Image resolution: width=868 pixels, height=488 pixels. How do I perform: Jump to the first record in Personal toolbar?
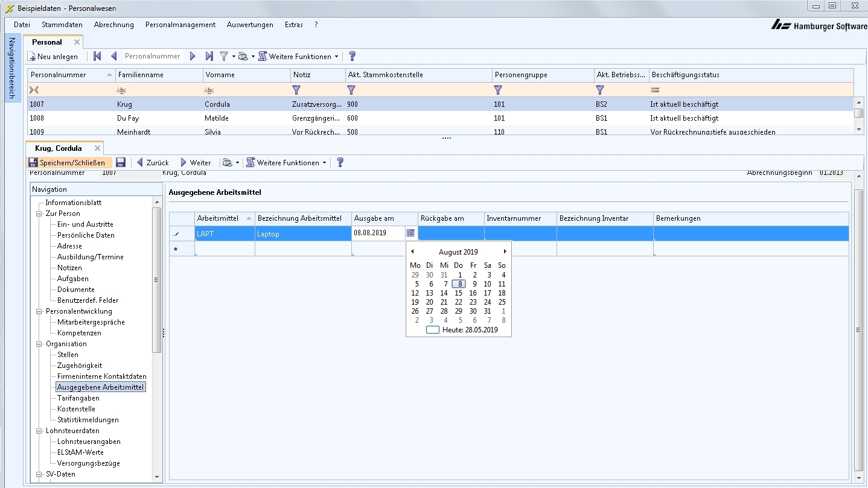tap(97, 56)
